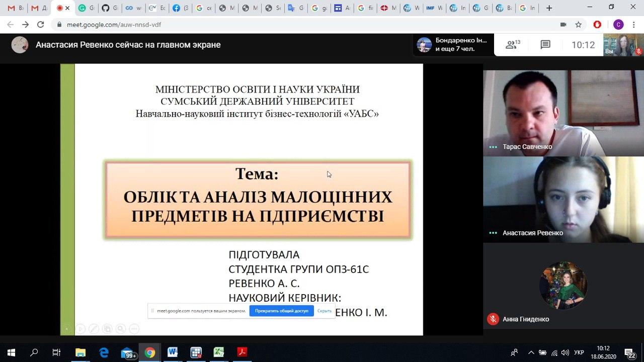Click the slideshow pen tool control
The height and width of the screenshot is (362, 644).
[x=94, y=329]
